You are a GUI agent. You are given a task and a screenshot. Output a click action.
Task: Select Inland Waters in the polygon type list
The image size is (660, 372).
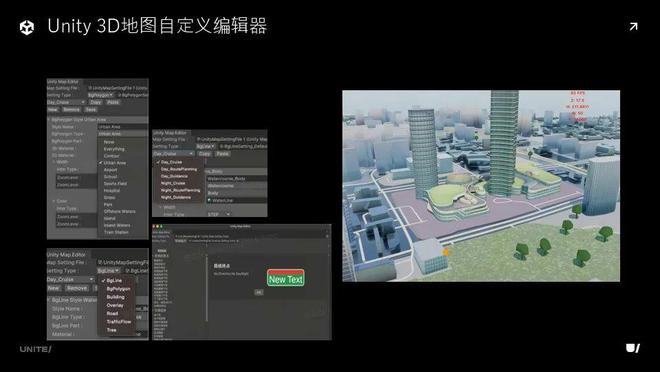coord(117,226)
